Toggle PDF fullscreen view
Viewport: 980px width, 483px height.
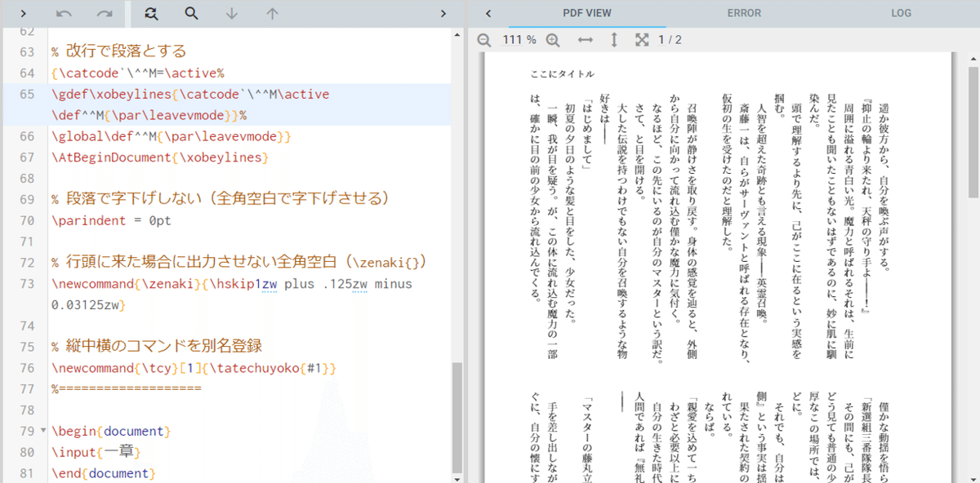[x=642, y=39]
